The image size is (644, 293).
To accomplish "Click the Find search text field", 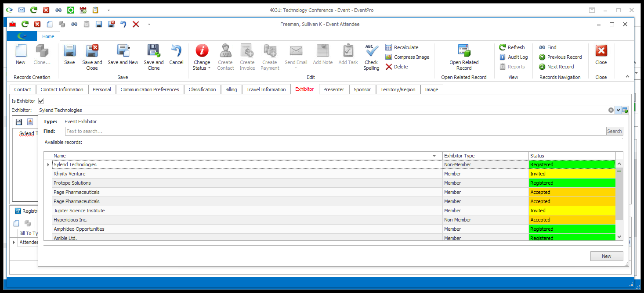I will pyautogui.click(x=336, y=131).
